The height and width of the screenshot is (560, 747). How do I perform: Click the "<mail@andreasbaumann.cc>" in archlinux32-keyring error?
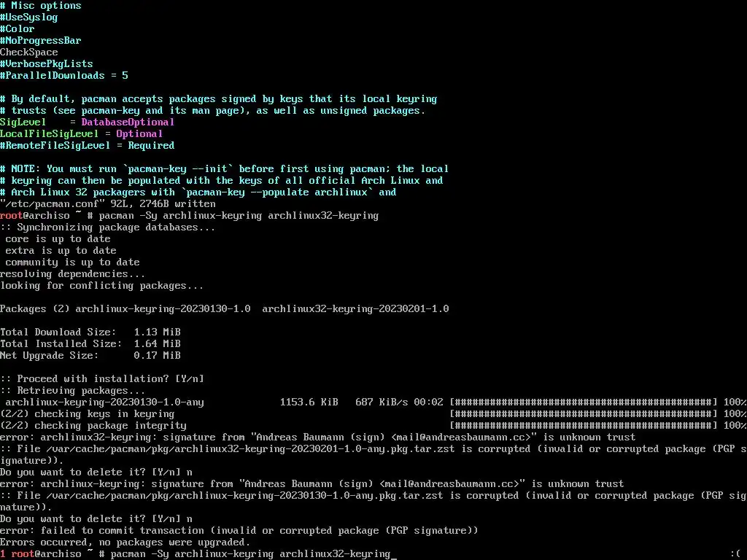click(461, 437)
